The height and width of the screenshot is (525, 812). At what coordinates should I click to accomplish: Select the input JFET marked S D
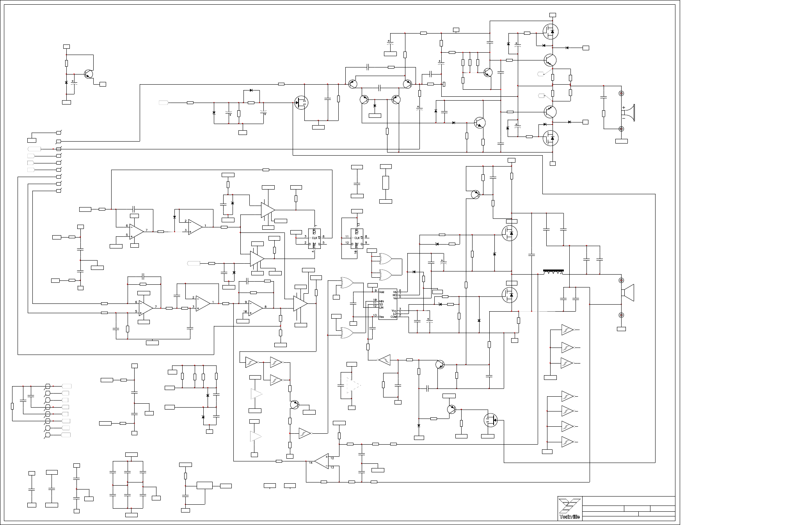(x=301, y=103)
